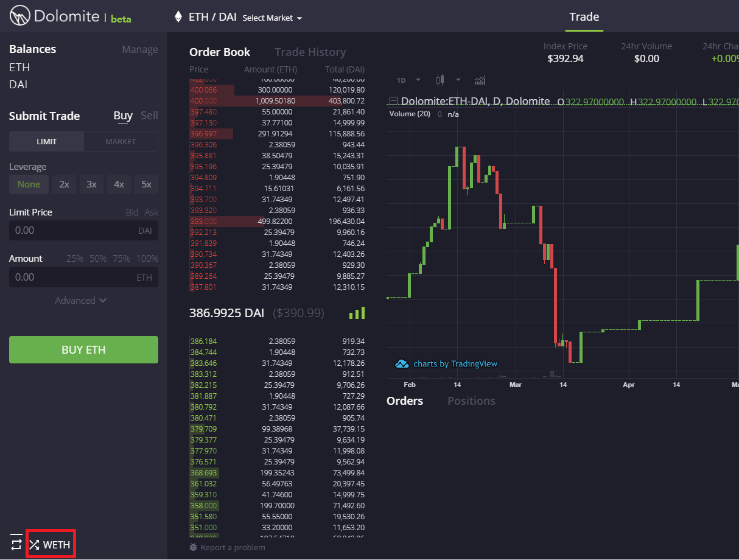Image resolution: width=739 pixels, height=560 pixels.
Task: Open the chart indicators icon
Action: (x=480, y=80)
